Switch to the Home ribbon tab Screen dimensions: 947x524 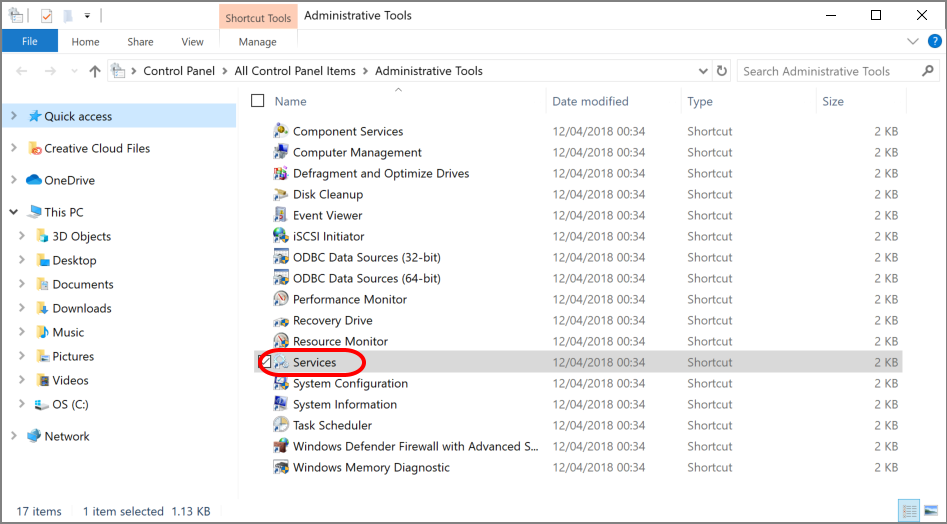(x=85, y=42)
